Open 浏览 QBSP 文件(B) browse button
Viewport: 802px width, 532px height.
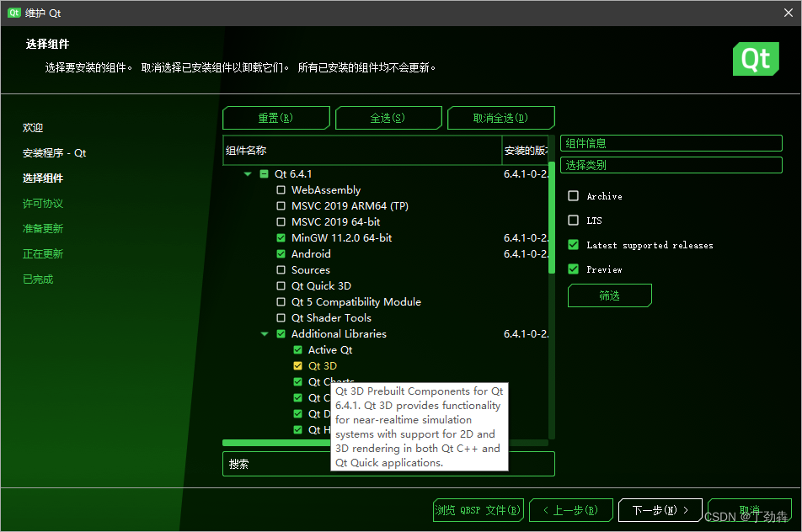click(479, 510)
